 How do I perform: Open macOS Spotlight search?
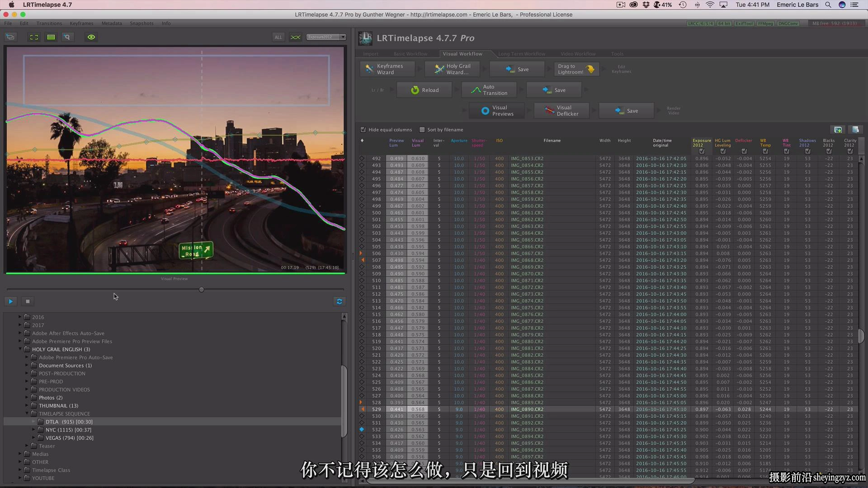828,5
